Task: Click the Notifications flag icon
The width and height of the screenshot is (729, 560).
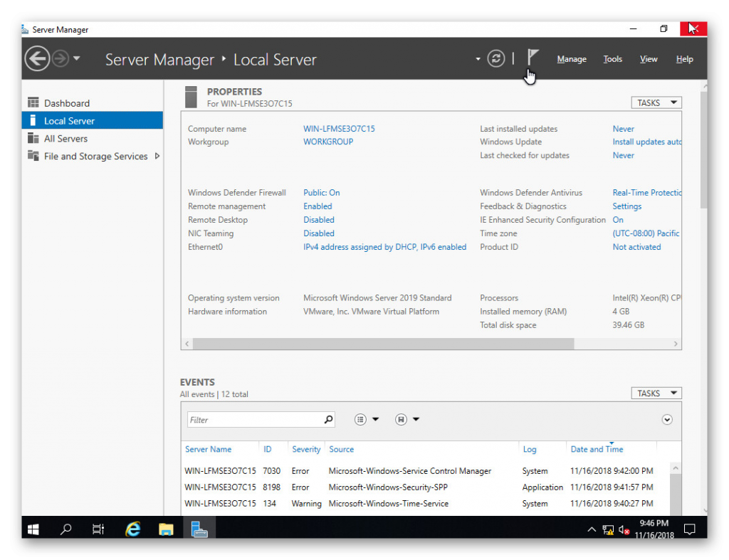Action: 533,57
